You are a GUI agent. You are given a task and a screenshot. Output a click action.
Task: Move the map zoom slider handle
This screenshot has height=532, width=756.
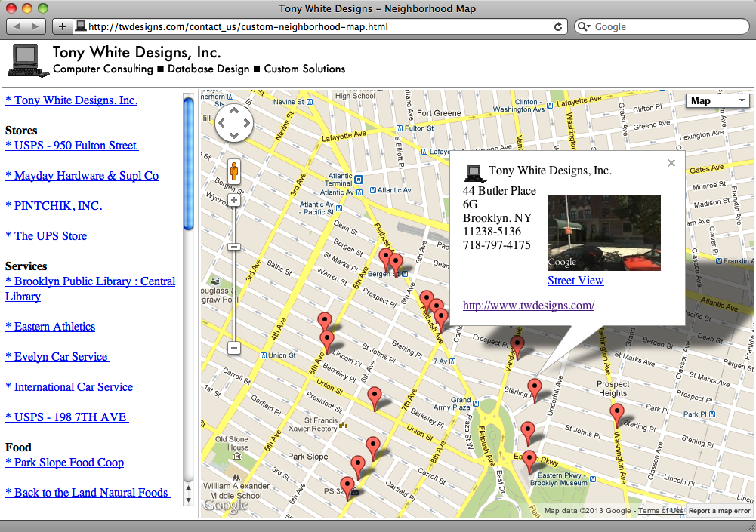pyautogui.click(x=234, y=247)
